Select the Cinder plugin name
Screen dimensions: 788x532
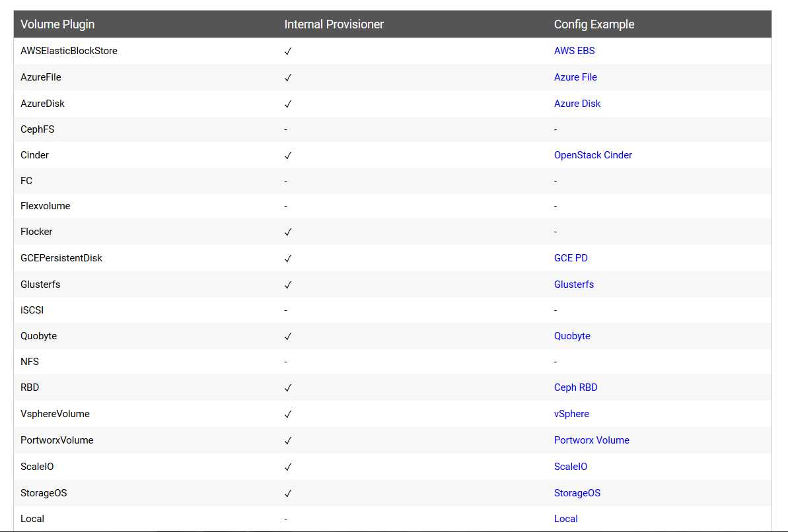point(34,155)
